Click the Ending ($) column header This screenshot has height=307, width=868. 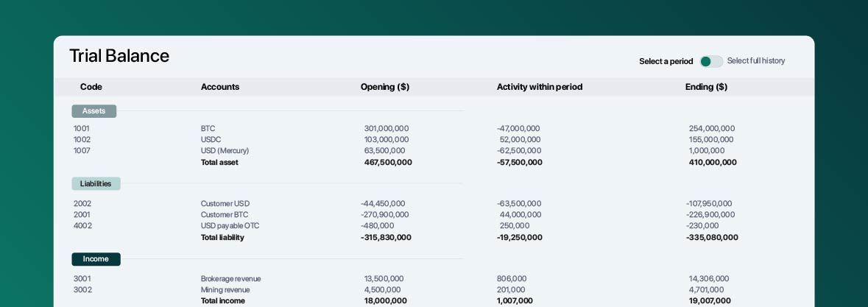click(x=705, y=87)
